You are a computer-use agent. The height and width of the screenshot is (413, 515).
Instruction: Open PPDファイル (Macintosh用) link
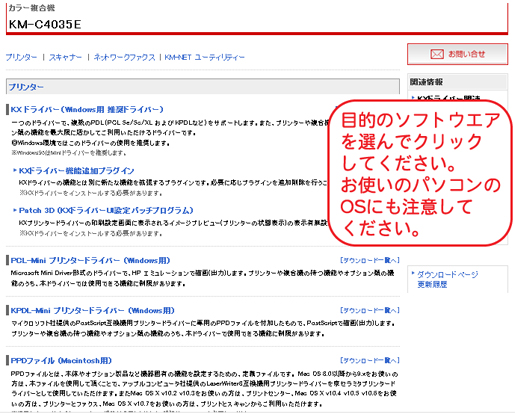coord(61,360)
